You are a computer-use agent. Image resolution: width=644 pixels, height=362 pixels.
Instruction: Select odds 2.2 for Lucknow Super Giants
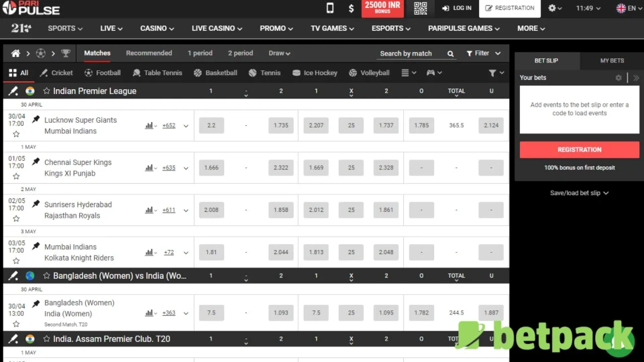click(x=211, y=125)
